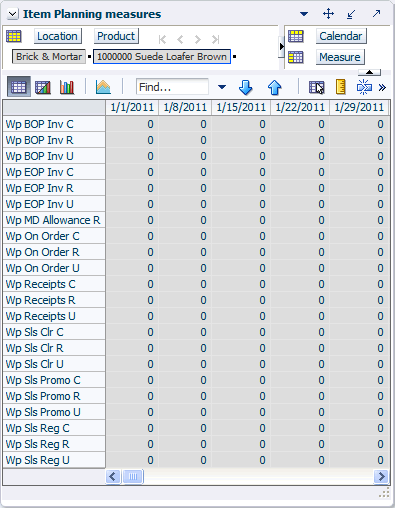Click the minimize view diagonal arrow icon
395x508 pixels.
click(351, 14)
